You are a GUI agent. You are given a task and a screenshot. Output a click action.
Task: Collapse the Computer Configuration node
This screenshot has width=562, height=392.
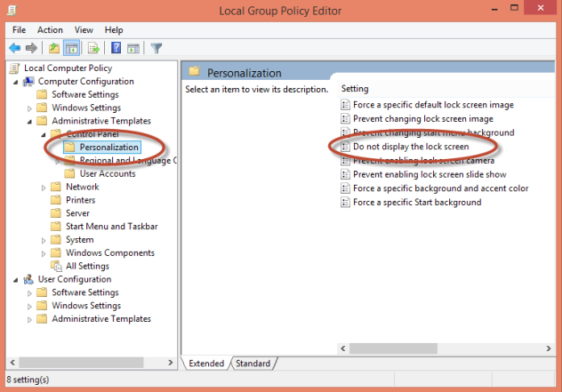coord(16,82)
